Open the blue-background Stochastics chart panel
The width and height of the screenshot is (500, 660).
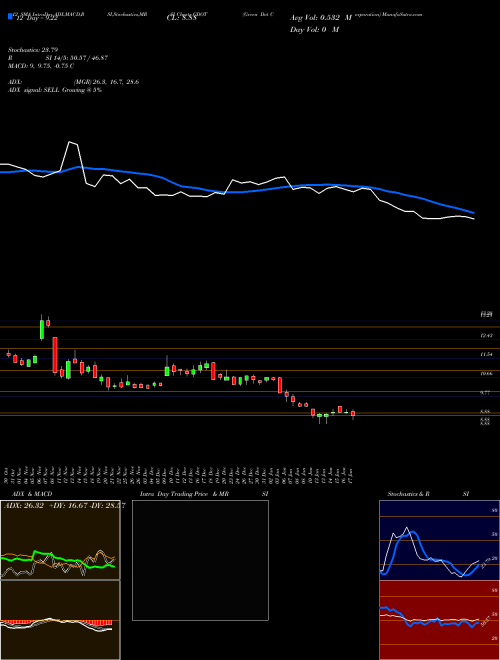click(439, 540)
